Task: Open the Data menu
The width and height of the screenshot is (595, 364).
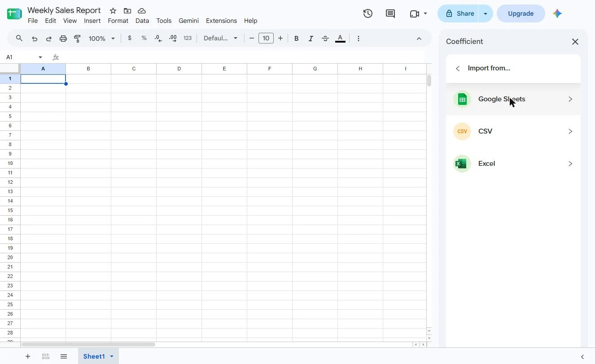Action: 142,21
